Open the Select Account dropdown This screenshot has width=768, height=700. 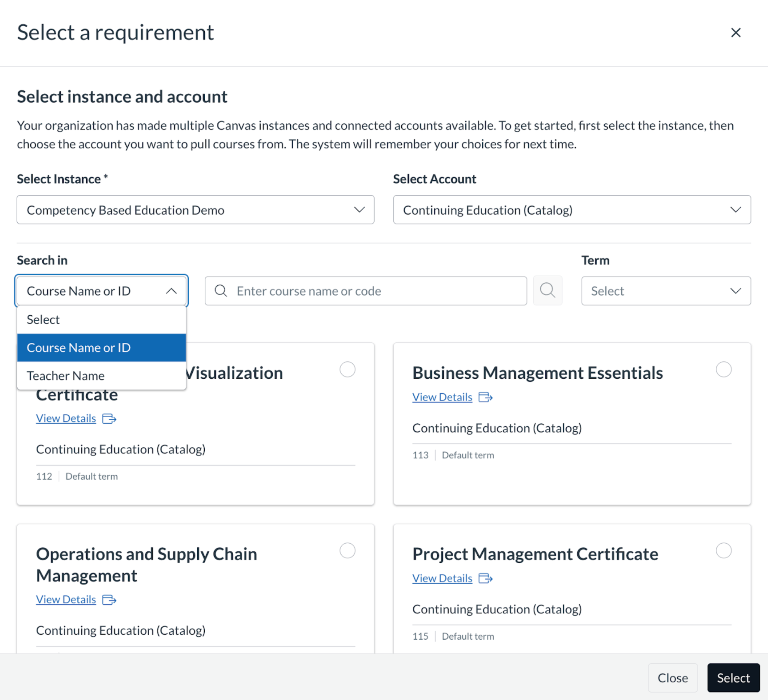point(571,210)
